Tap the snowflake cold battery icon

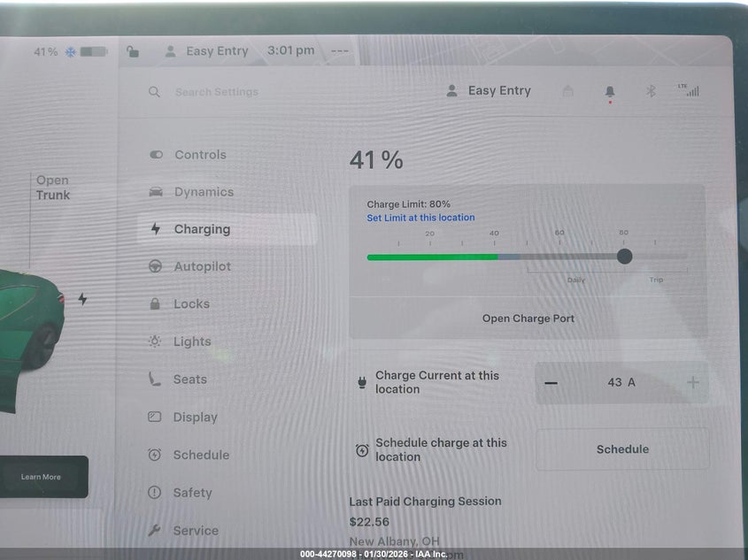(x=71, y=52)
